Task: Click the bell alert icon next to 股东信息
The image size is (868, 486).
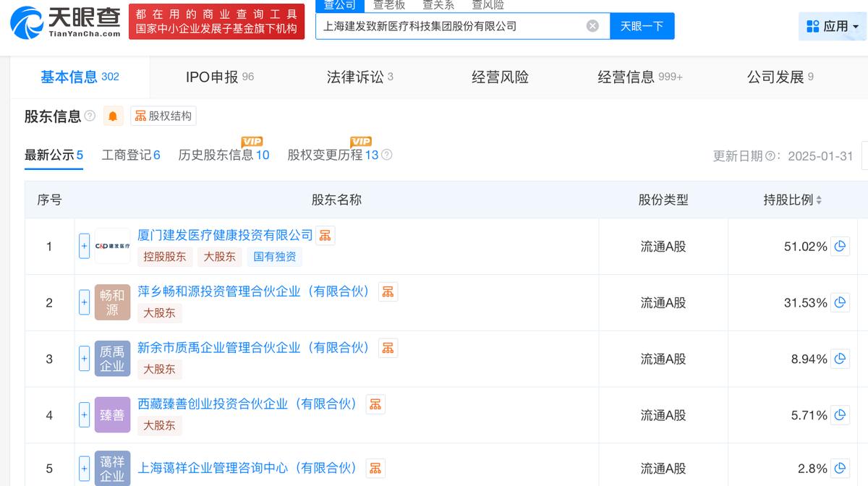Action: click(113, 116)
